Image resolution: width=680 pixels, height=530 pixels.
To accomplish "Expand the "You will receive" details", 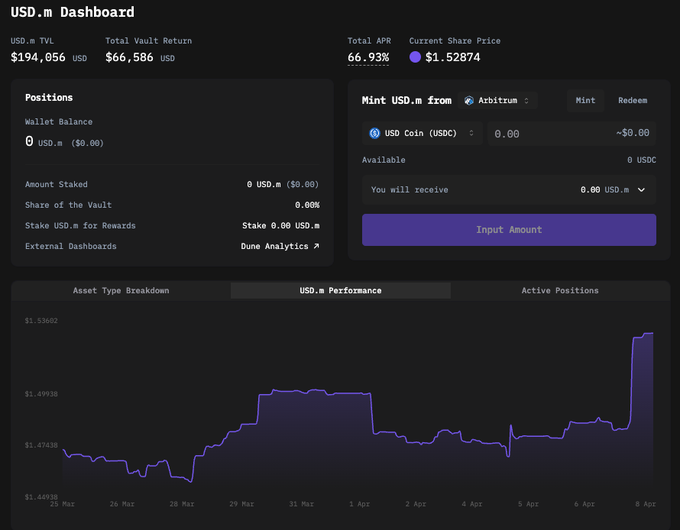I will click(641, 189).
